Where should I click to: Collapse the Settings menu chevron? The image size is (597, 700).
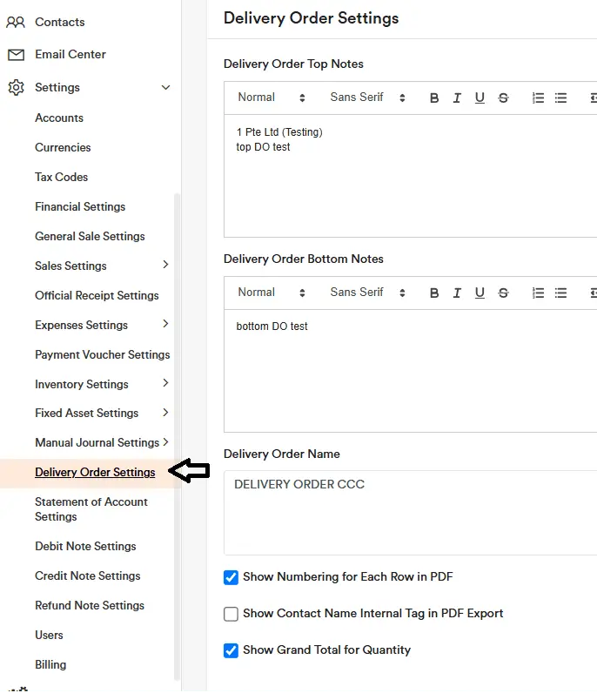tap(165, 87)
